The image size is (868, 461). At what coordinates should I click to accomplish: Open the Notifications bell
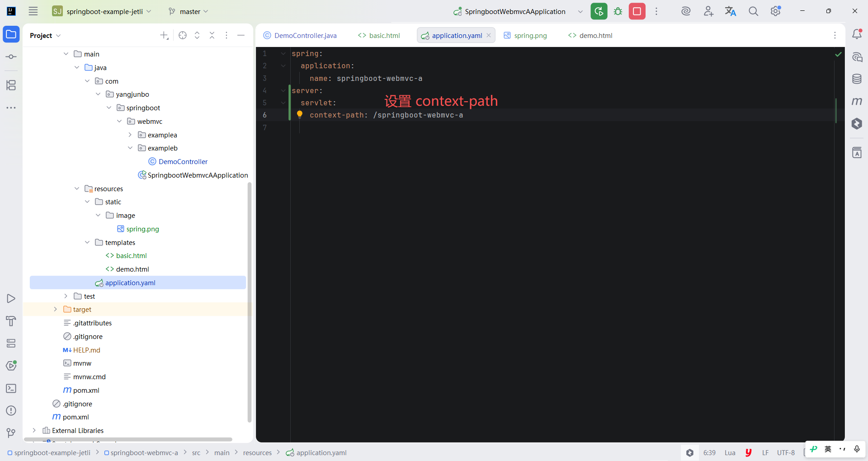857,34
